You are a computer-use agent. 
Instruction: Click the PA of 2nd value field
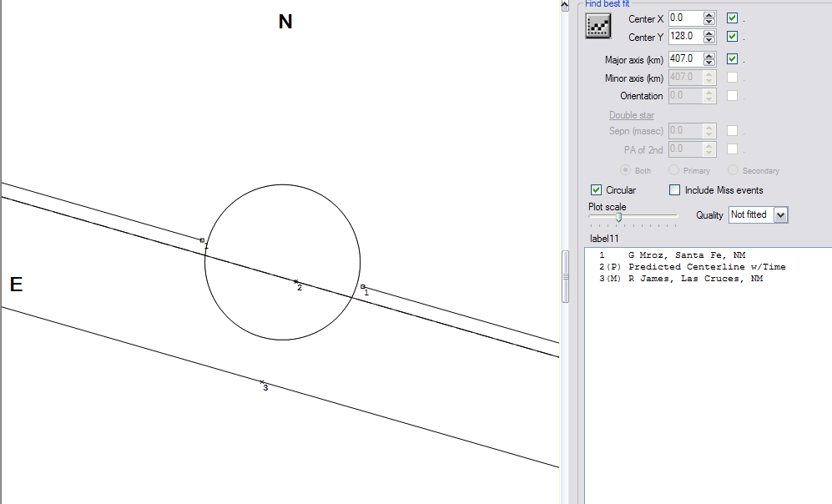pyautogui.click(x=686, y=149)
